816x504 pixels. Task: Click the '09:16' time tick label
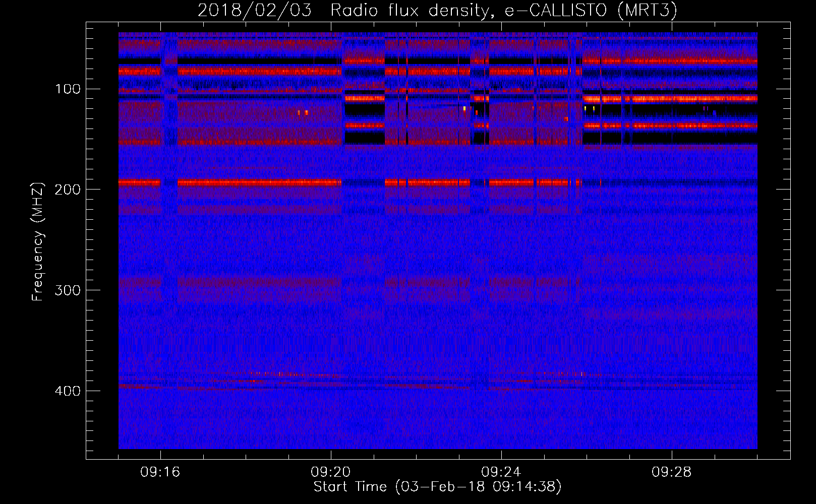[x=160, y=472]
